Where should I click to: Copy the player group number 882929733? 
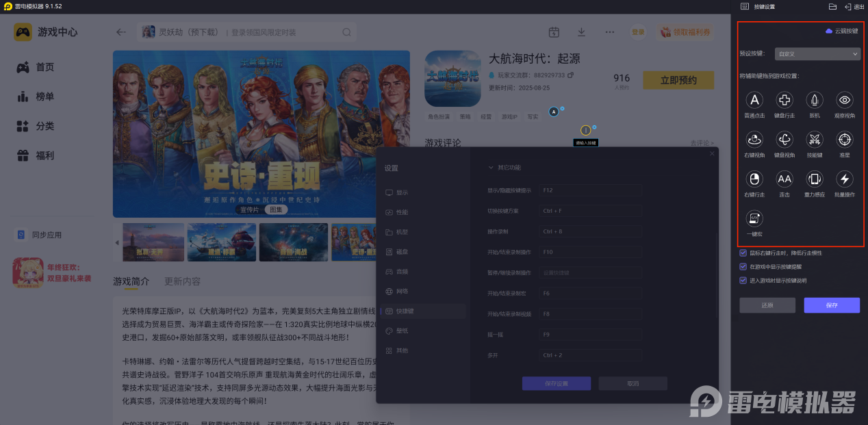click(x=570, y=75)
